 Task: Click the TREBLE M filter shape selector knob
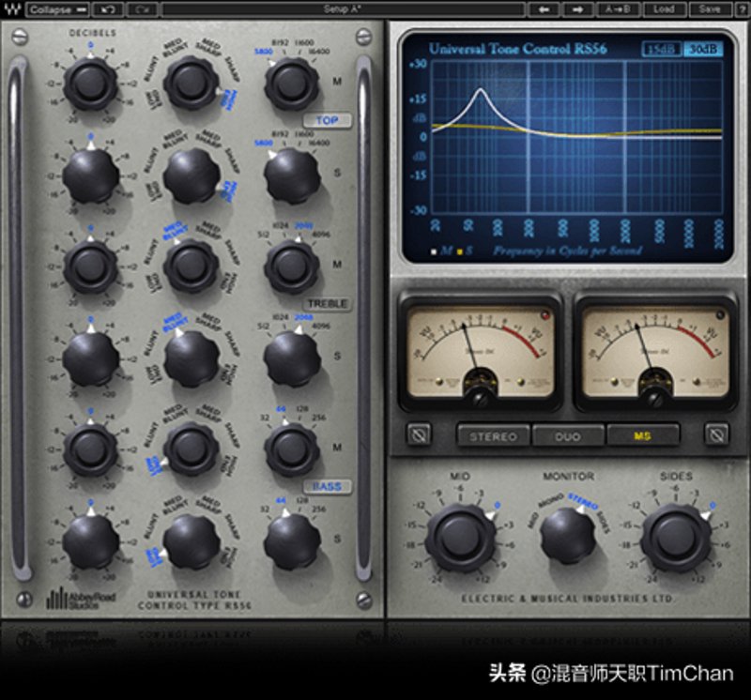[x=192, y=266]
